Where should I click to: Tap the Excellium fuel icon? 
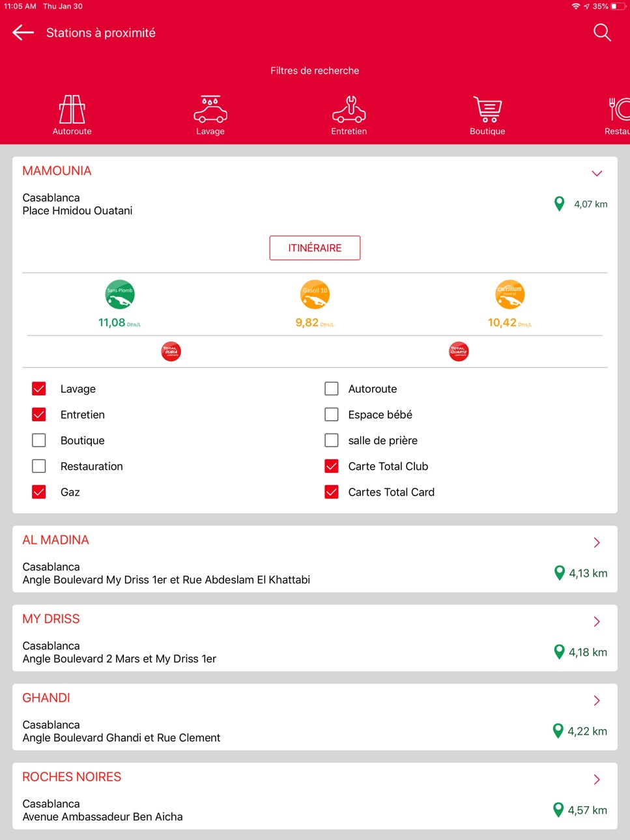[510, 295]
